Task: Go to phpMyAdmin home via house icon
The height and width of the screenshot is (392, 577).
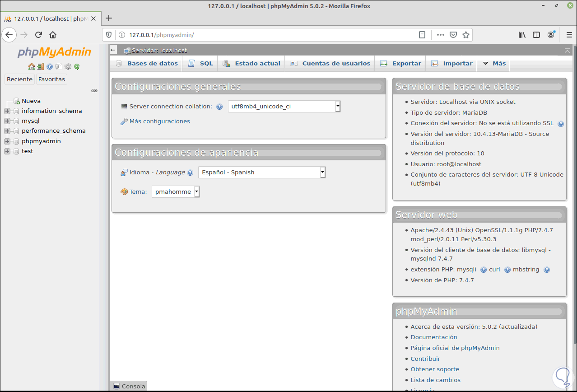Action: pyautogui.click(x=31, y=66)
